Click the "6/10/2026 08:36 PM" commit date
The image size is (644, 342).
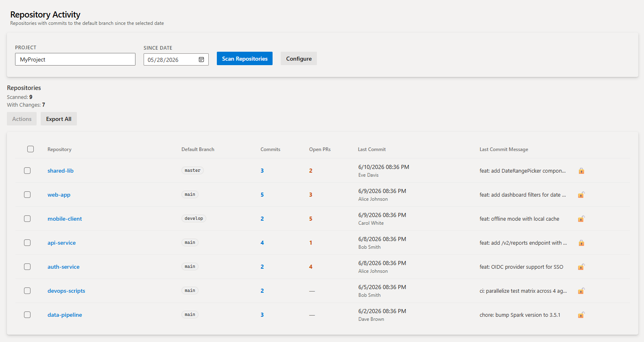(x=384, y=167)
